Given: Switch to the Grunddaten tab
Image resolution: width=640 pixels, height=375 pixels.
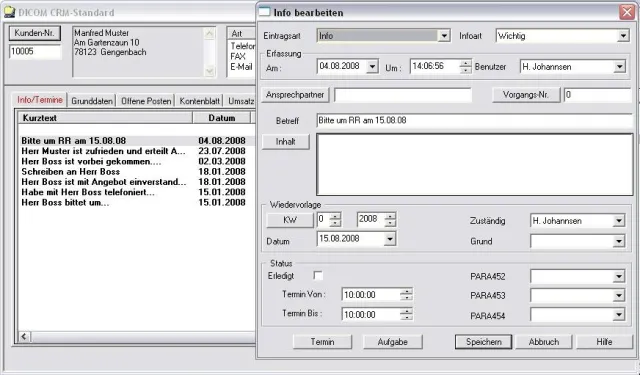Looking at the screenshot, I should 92,101.
